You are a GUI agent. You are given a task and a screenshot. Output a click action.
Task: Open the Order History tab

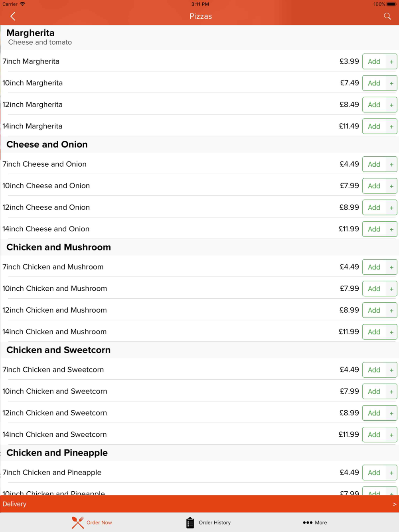pyautogui.click(x=208, y=522)
